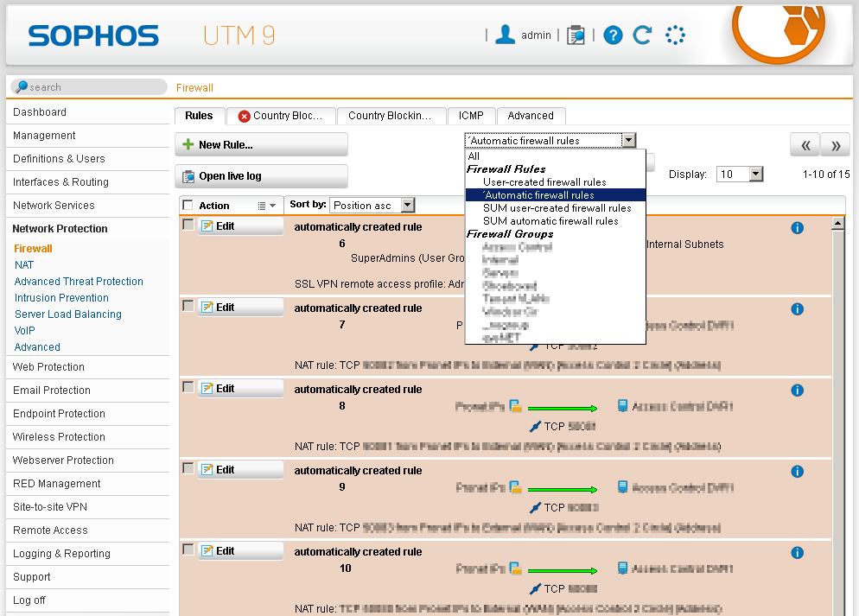Screen dimensions: 859x616
Task: Click the rule list scroll-up arrow
Action: [x=837, y=224]
